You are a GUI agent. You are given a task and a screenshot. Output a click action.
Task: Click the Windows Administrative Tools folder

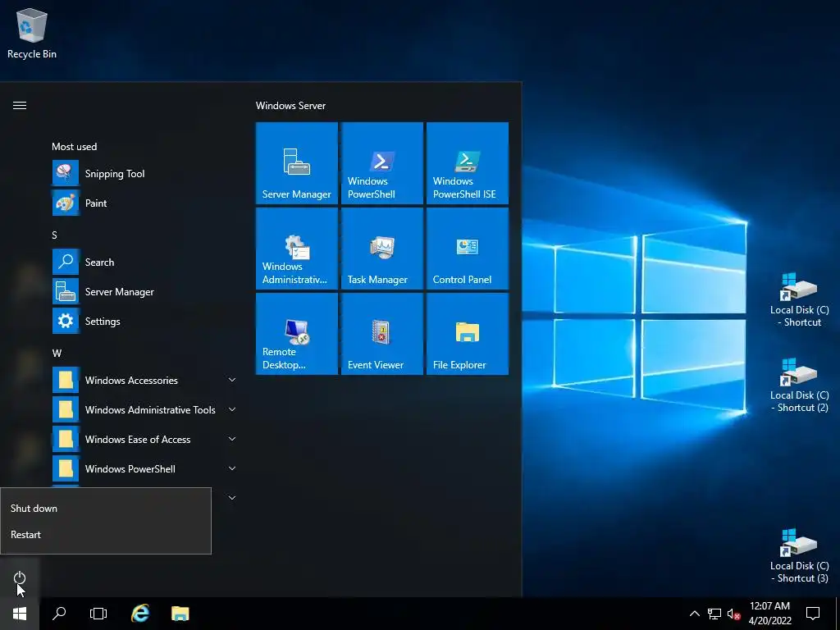click(144, 409)
